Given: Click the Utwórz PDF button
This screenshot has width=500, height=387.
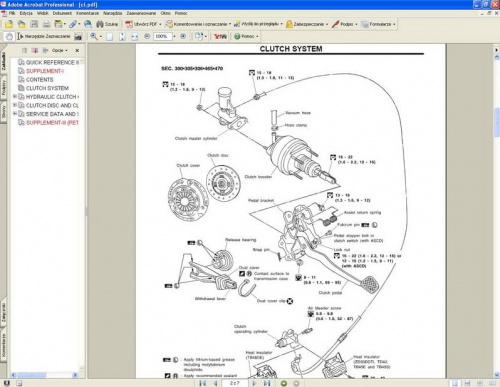Looking at the screenshot, I should pyautogui.click(x=143, y=24).
